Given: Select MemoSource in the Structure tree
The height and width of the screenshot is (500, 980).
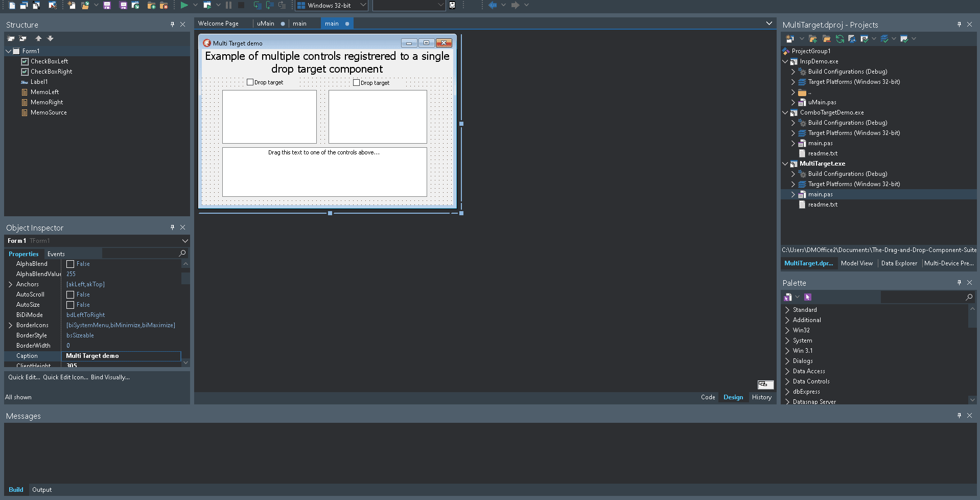Looking at the screenshot, I should tap(49, 112).
